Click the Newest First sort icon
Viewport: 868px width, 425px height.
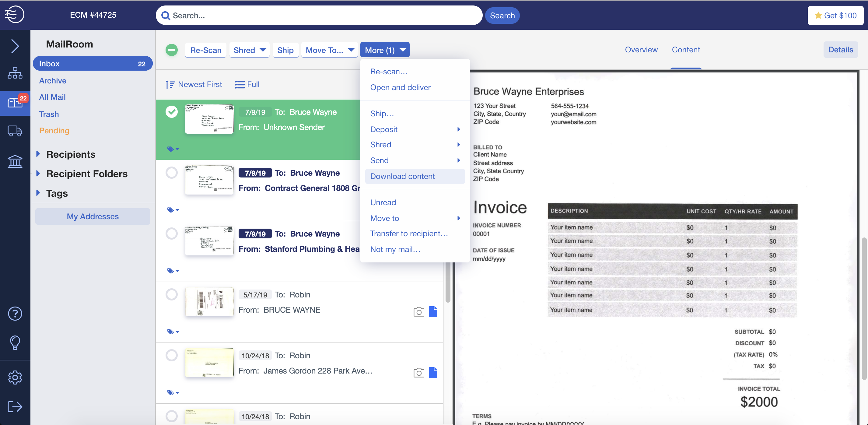[170, 84]
